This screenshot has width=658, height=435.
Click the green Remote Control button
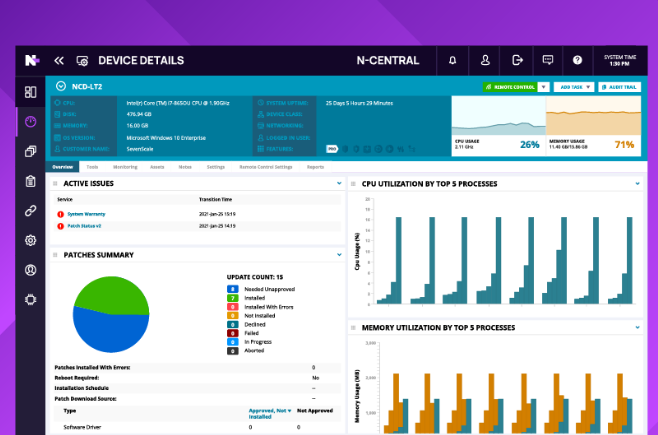(x=510, y=87)
